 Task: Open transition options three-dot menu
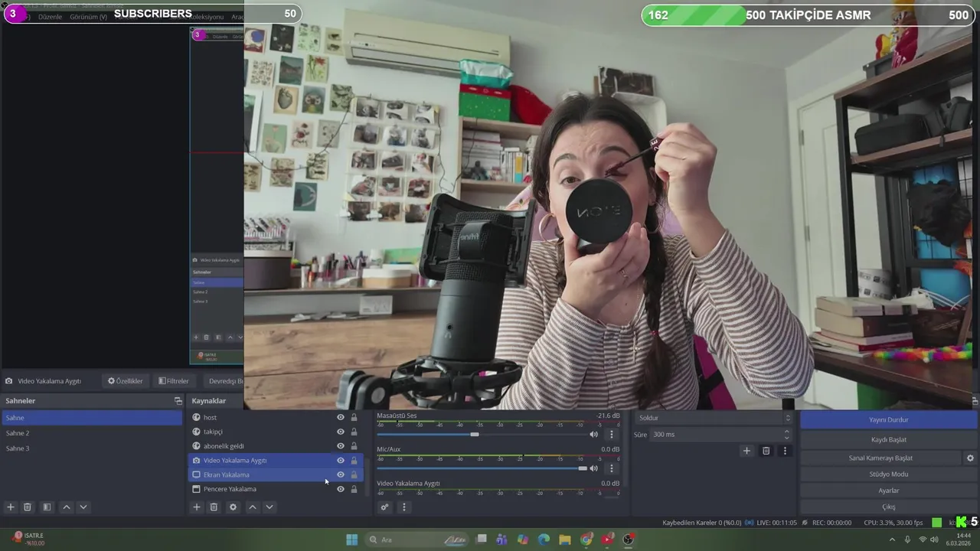pyautogui.click(x=785, y=451)
